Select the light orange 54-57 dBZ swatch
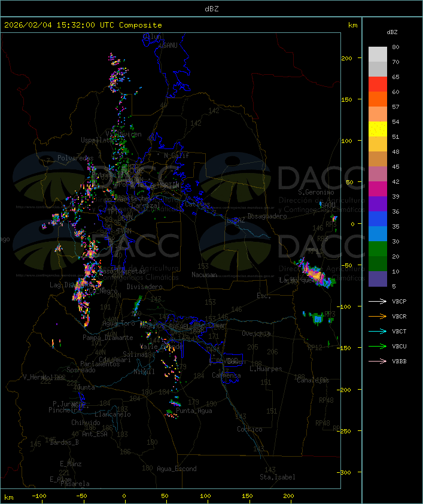Screen dimensions: 423x504 point(378,114)
